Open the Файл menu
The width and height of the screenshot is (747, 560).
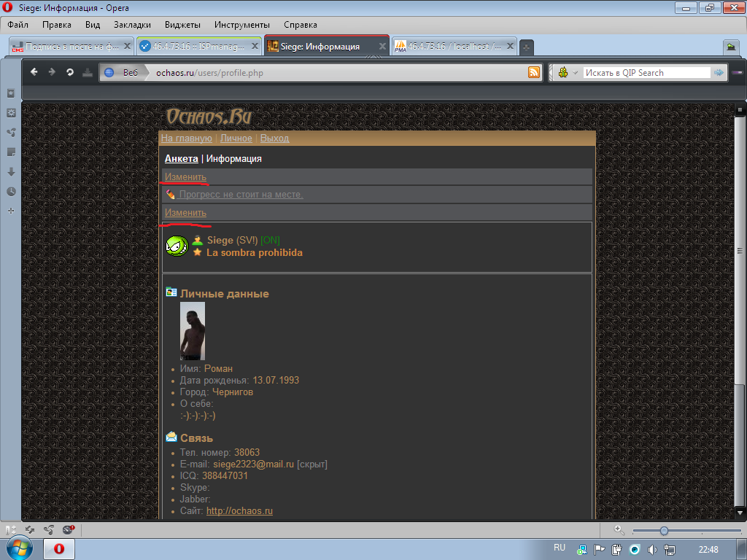(x=18, y=25)
